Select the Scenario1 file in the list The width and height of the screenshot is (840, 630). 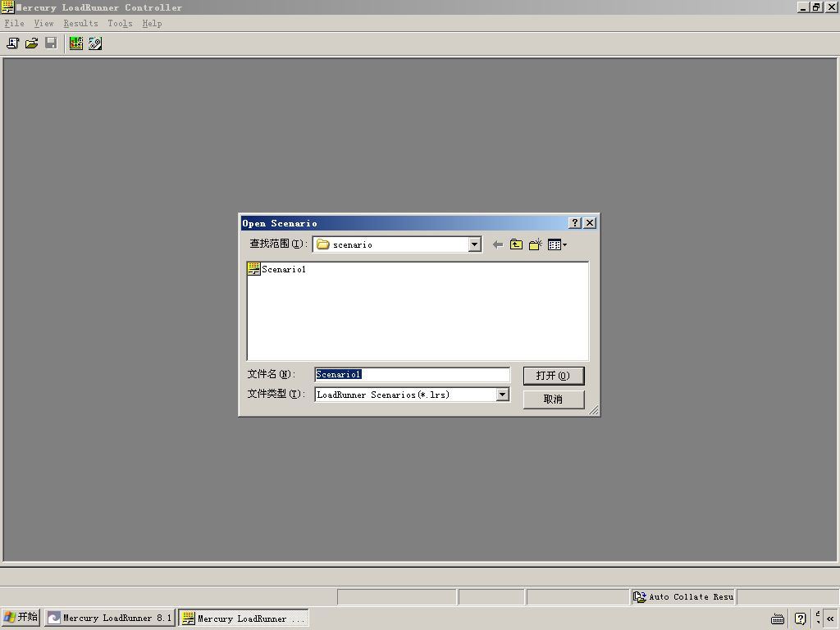coord(277,269)
